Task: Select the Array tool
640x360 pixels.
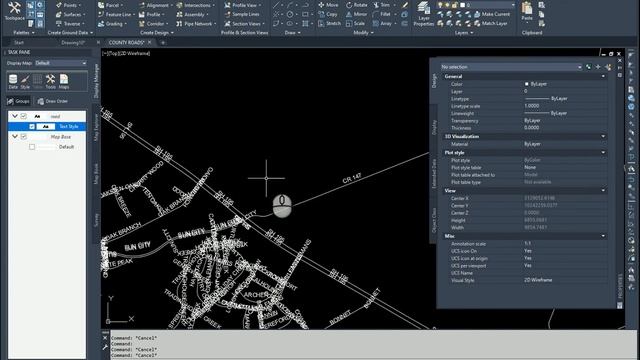Action: point(384,24)
